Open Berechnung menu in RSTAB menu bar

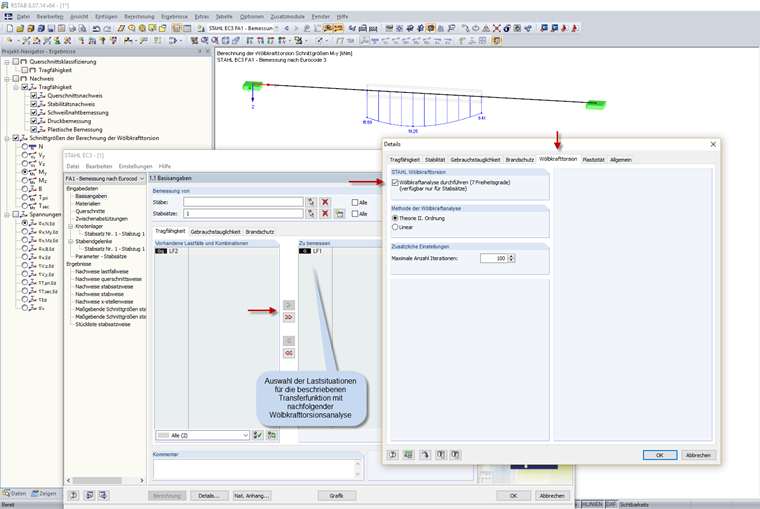pos(139,16)
